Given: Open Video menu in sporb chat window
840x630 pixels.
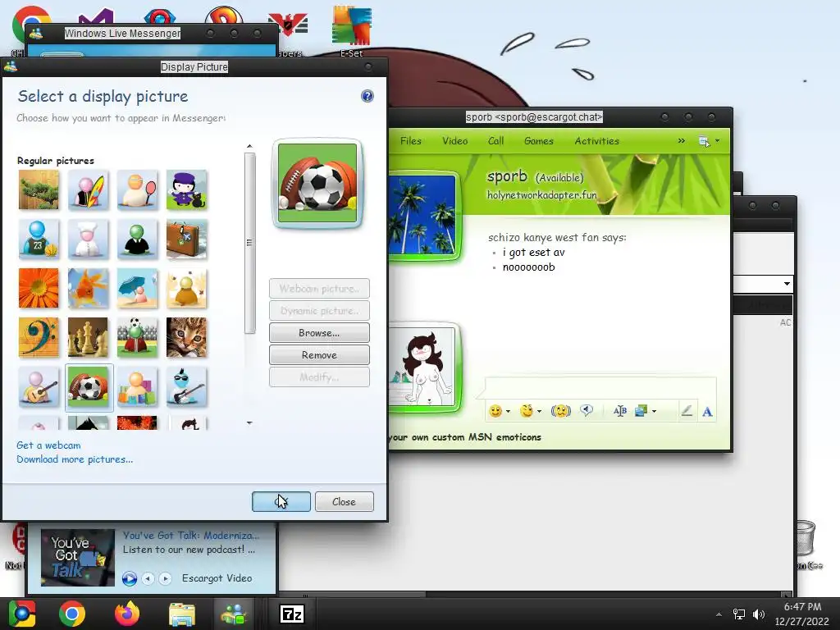Looking at the screenshot, I should click(454, 141).
